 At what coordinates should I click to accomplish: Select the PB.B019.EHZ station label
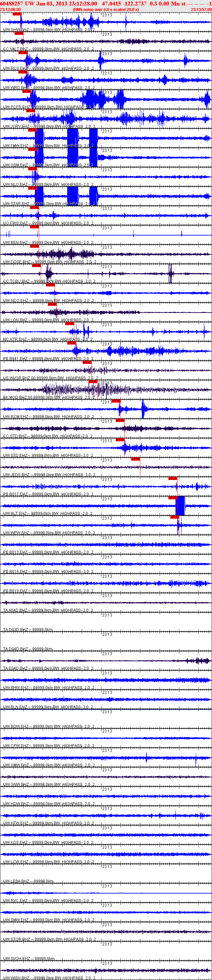point(48,591)
